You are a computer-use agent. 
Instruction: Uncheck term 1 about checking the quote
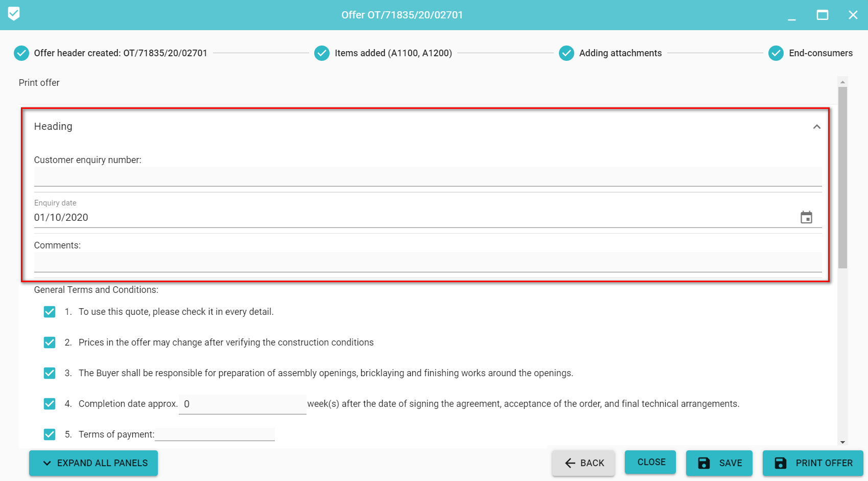point(50,312)
